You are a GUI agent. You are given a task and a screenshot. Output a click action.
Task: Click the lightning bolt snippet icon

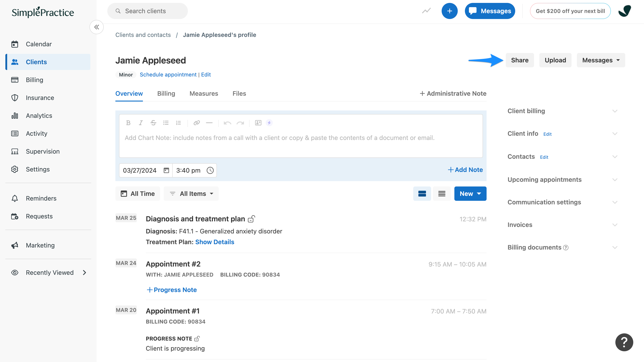[x=269, y=123]
